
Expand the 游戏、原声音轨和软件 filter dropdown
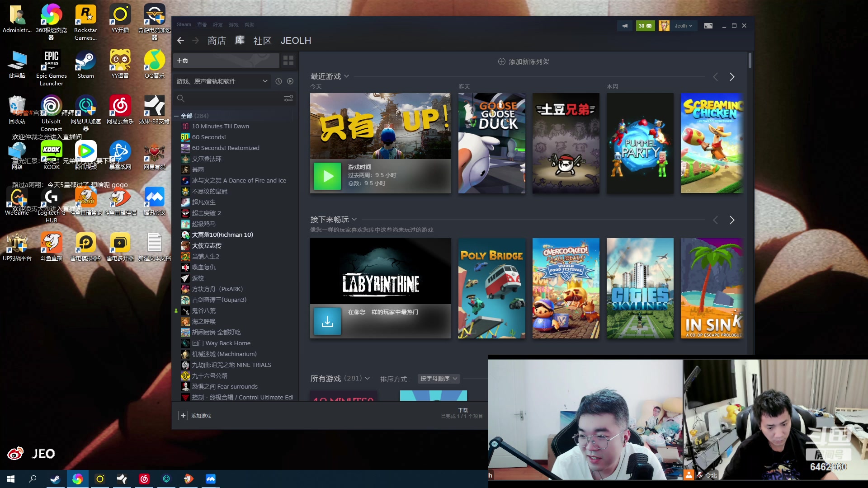coord(265,81)
